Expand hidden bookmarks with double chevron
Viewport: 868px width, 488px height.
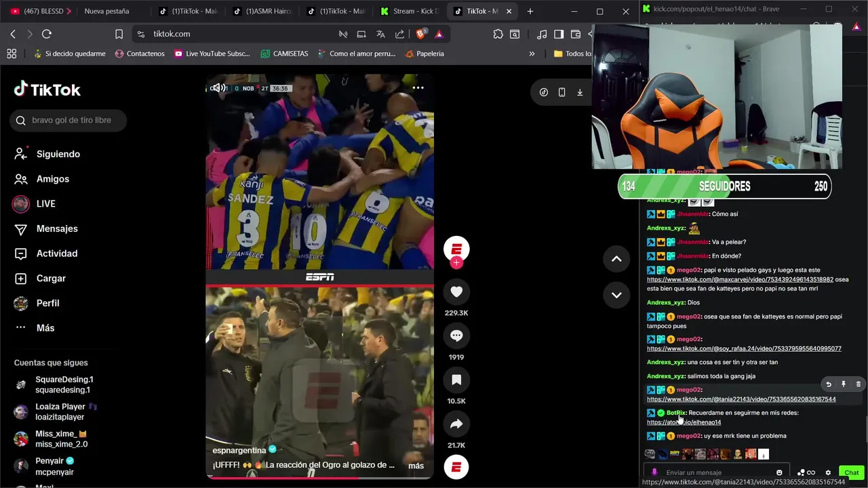click(532, 54)
